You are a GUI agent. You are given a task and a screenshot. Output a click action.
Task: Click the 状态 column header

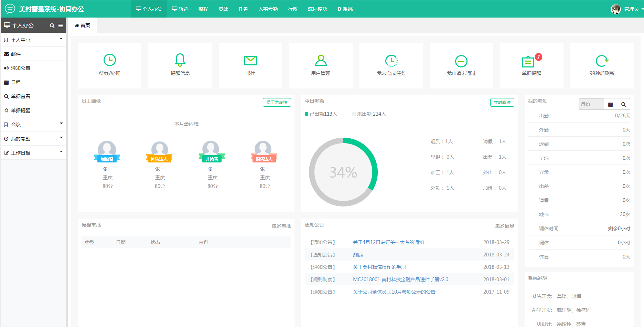tap(155, 242)
